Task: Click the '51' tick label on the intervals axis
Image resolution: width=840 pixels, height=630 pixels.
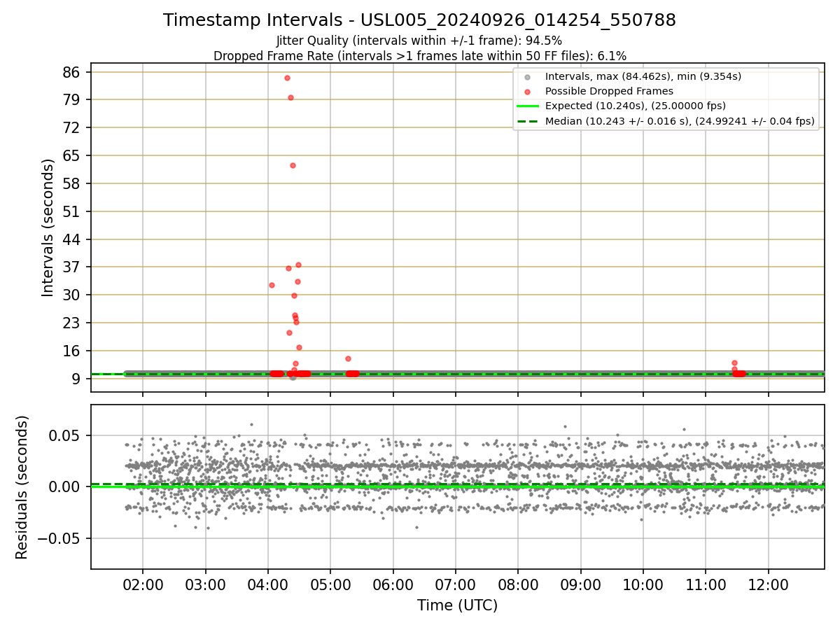Action: click(x=71, y=211)
